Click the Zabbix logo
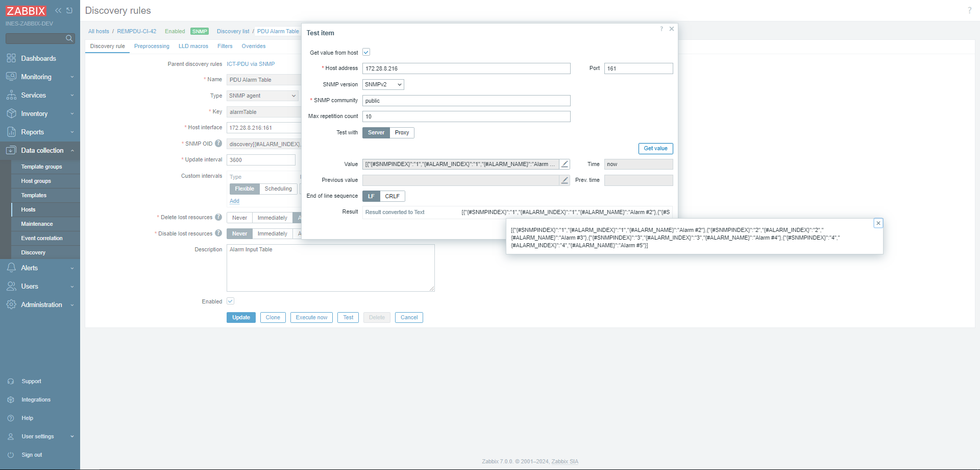Image resolution: width=980 pixels, height=470 pixels. coord(26,11)
